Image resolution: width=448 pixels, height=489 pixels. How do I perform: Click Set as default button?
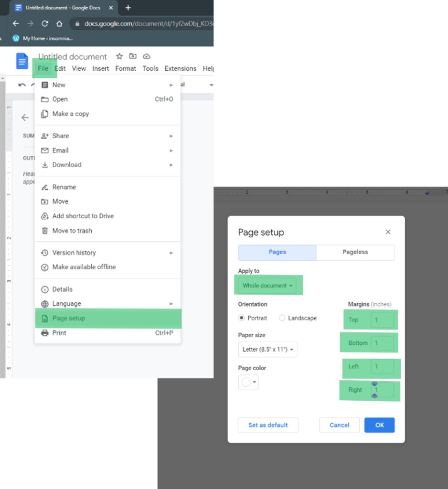pos(268,425)
